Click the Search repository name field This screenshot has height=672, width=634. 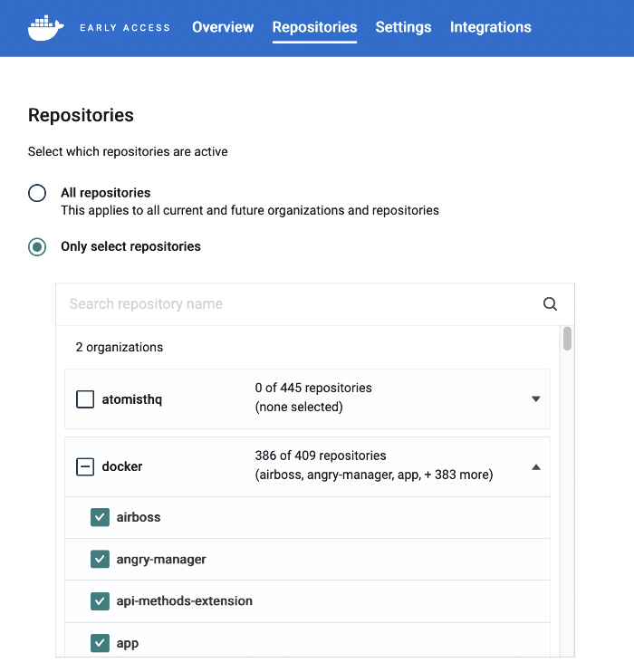(x=300, y=304)
